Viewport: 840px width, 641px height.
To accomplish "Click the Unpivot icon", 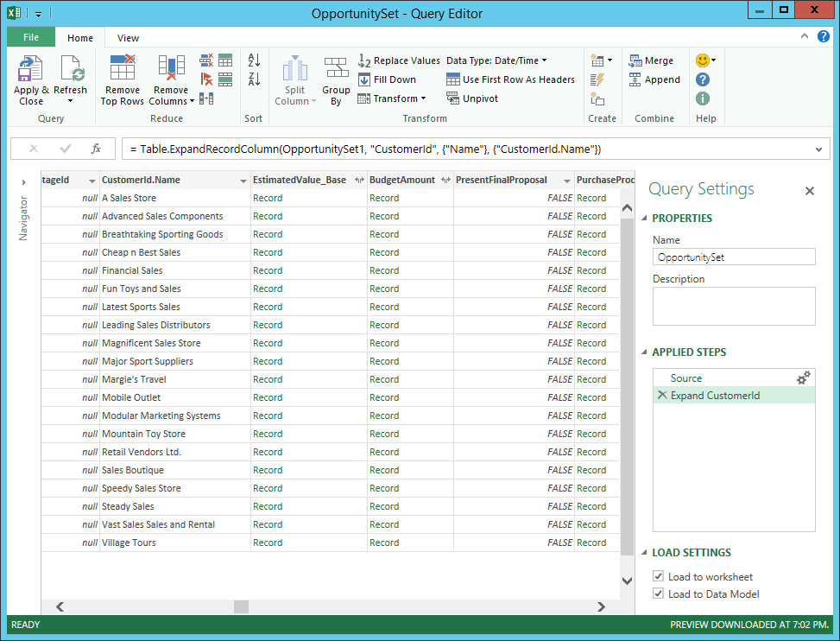I will pos(453,98).
